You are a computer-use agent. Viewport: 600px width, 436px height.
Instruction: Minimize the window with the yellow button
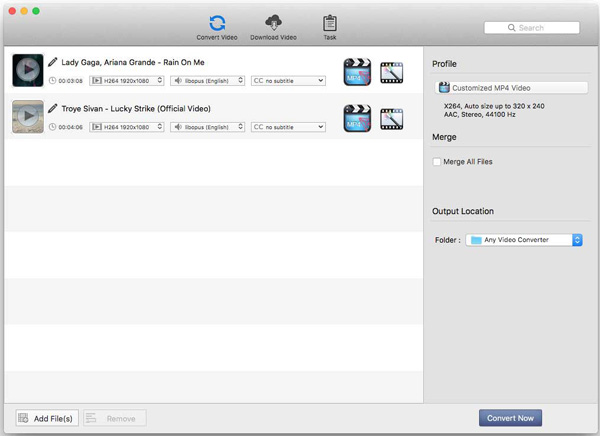[x=24, y=11]
